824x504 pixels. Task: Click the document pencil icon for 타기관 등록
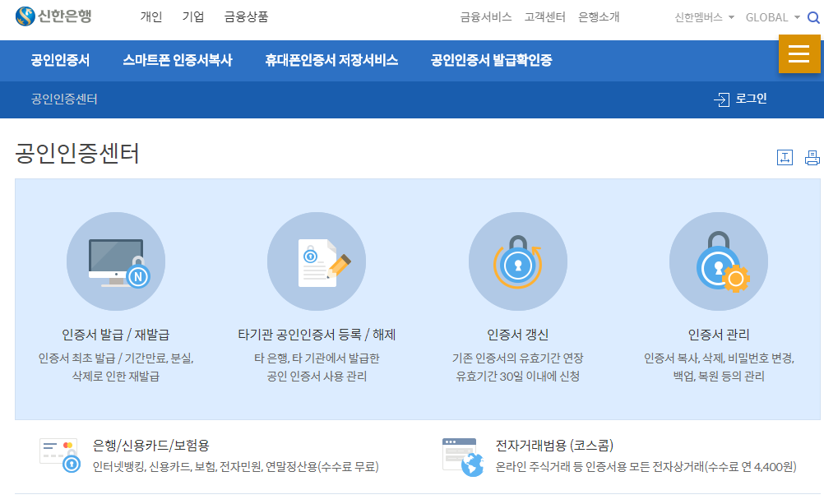[317, 261]
